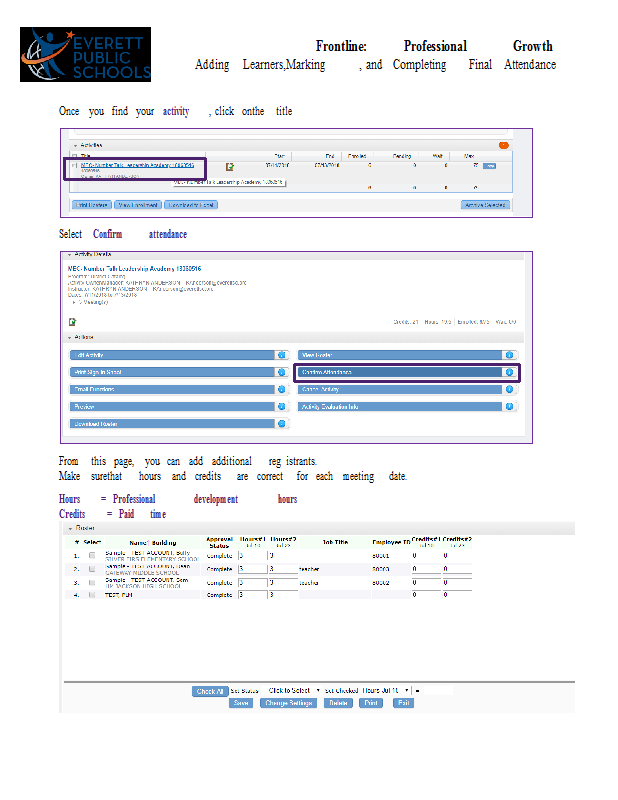Collapse the Activity Details section
This screenshot has height=800, width=618.
69,254
